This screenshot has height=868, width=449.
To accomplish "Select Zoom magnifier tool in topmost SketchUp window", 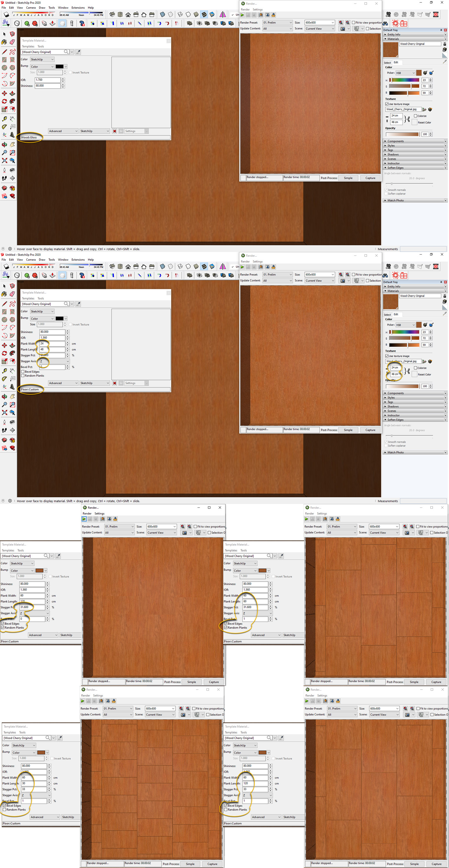I will point(4,153).
